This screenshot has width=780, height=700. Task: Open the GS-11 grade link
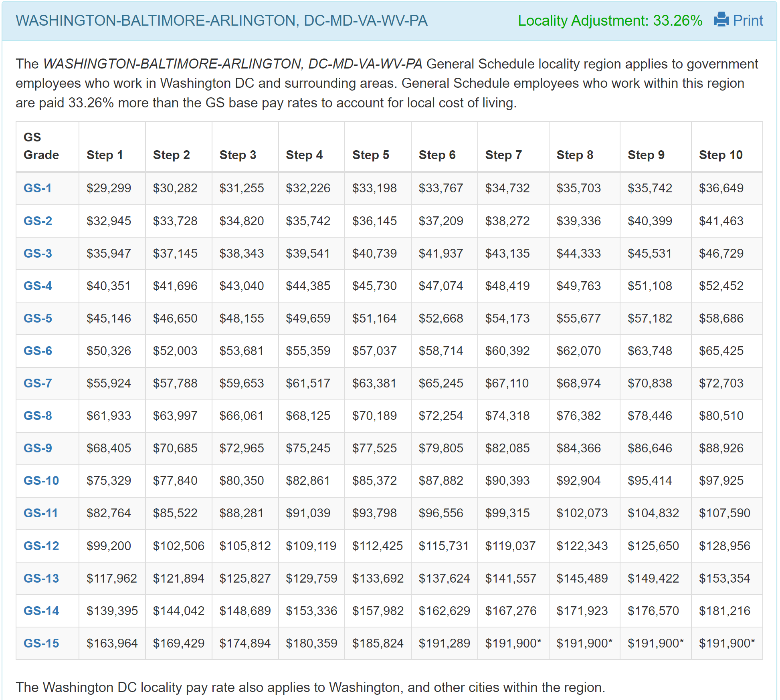coord(41,513)
